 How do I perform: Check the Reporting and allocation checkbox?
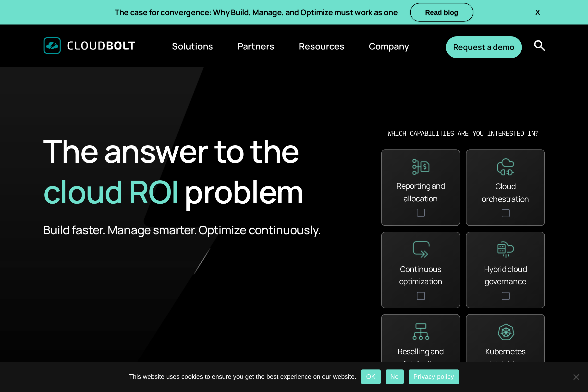(x=421, y=213)
